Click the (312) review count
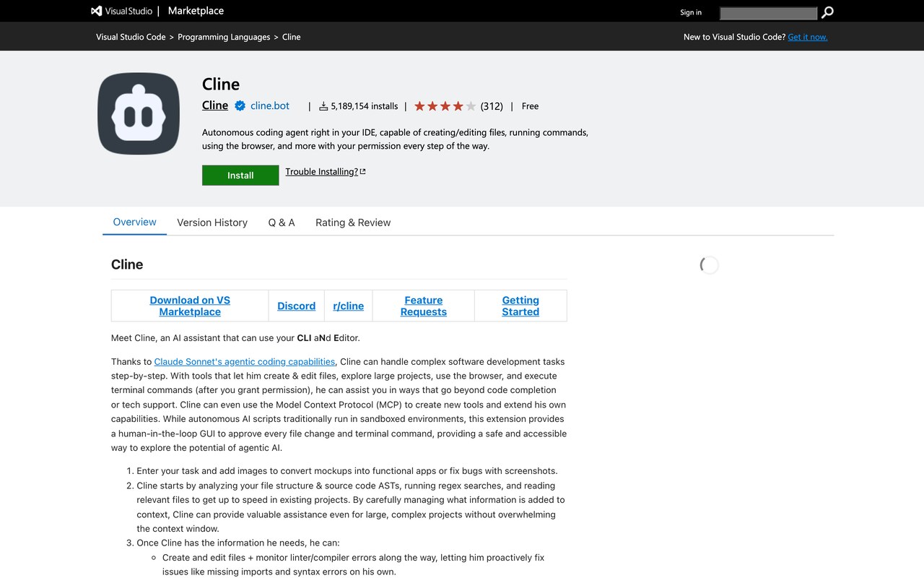Image resolution: width=924 pixels, height=578 pixels. pyautogui.click(x=492, y=106)
